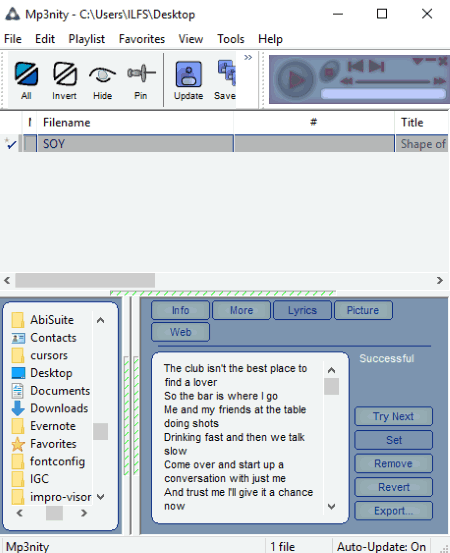Click the All selection icon
Viewport: 450px width, 553px height.
tap(26, 74)
